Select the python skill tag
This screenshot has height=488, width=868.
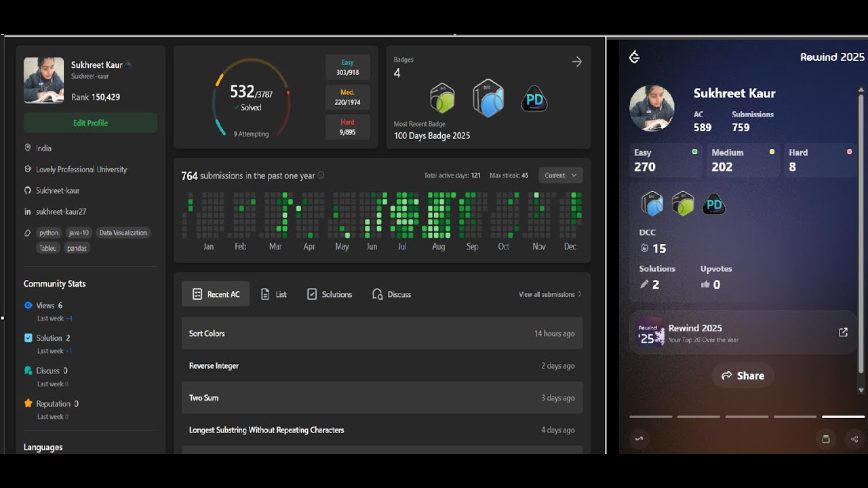click(49, 232)
